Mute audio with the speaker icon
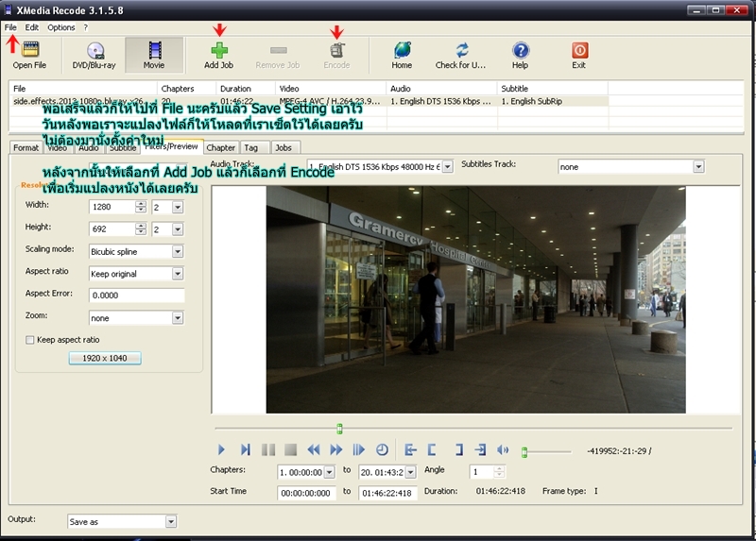The height and width of the screenshot is (541, 756). 503,449
